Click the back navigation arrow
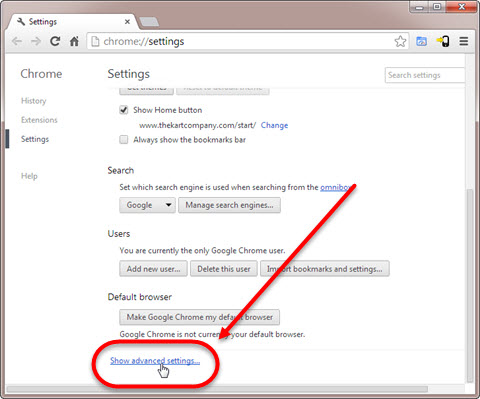 17,42
